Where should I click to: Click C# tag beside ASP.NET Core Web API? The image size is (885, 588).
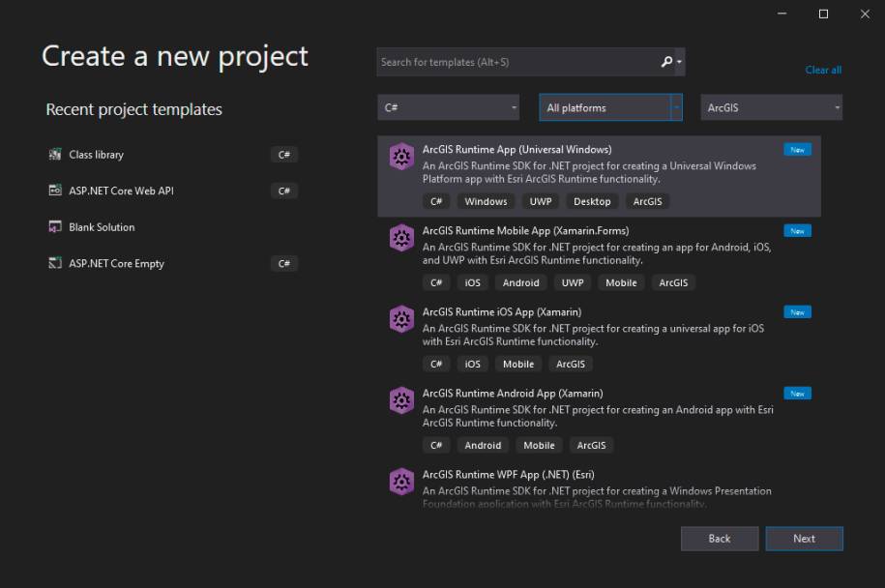[284, 191]
